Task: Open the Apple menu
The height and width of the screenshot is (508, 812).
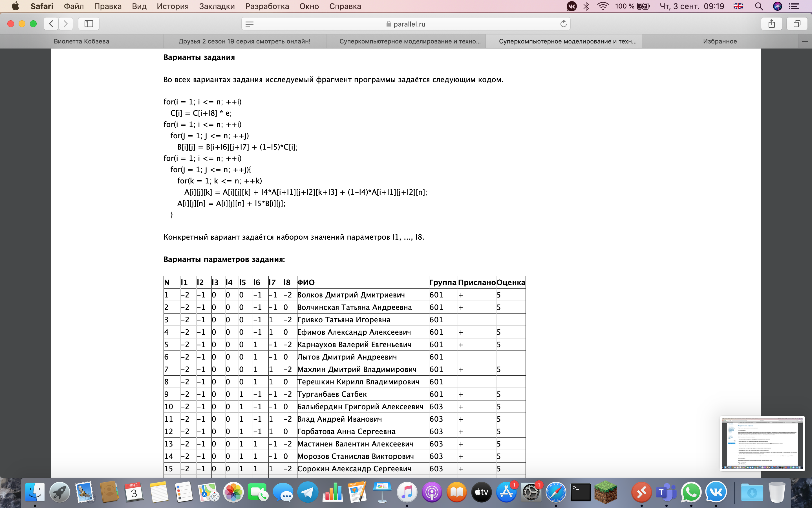Action: coord(15,6)
